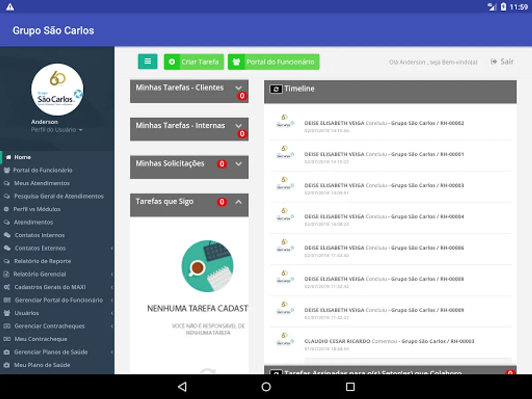Click Tarefas que Sigo red badge
Screen dimensions: 532x399
(222, 202)
